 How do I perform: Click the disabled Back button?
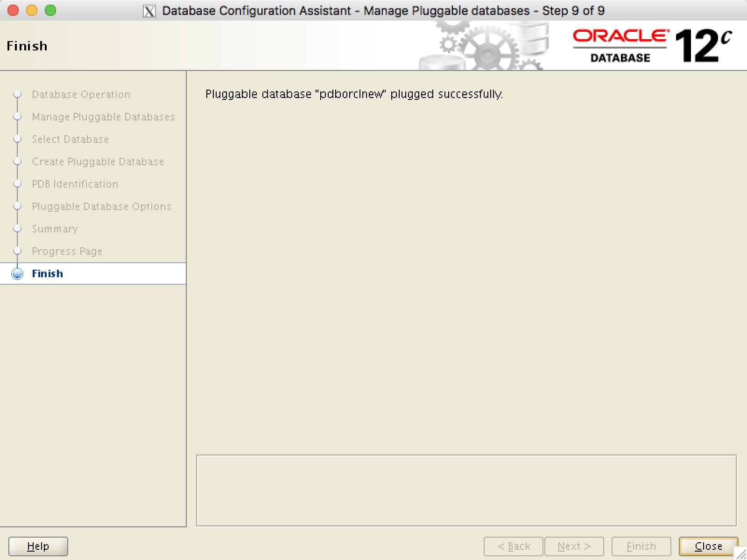[513, 546]
